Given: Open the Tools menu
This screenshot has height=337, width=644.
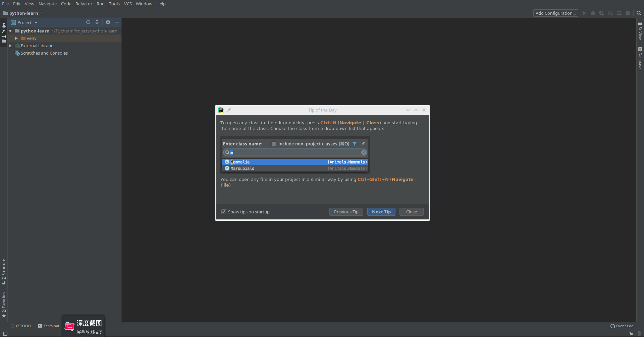Looking at the screenshot, I should pos(114,4).
